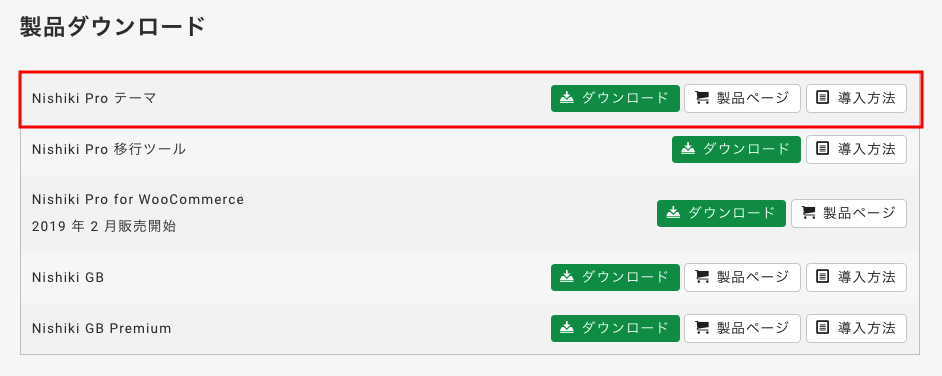
Task: Download the Nishiki GB Premium product
Action: coord(615,328)
